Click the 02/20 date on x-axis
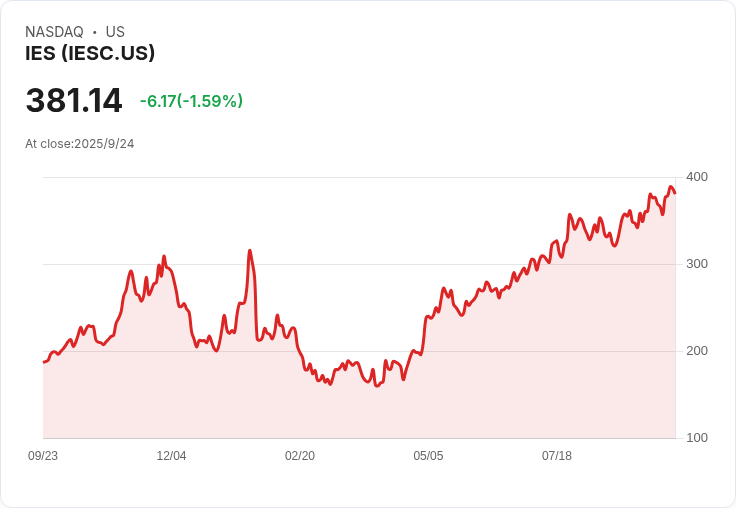Screen dimensions: 736x508 click(x=300, y=456)
